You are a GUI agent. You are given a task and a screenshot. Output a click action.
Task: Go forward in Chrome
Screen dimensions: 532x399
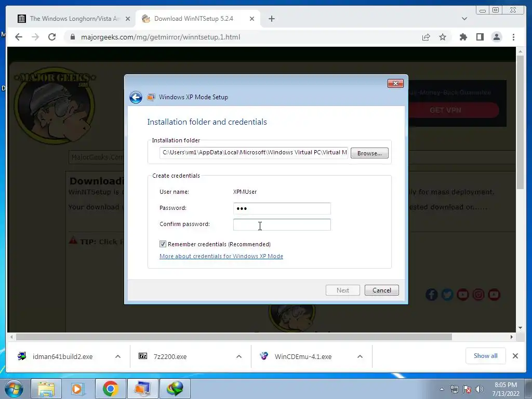click(x=35, y=37)
